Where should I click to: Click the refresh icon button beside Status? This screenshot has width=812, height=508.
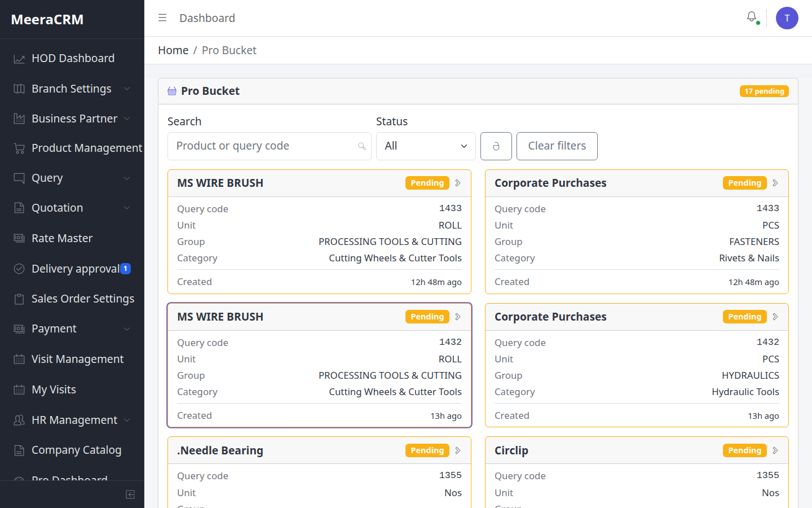(496, 146)
